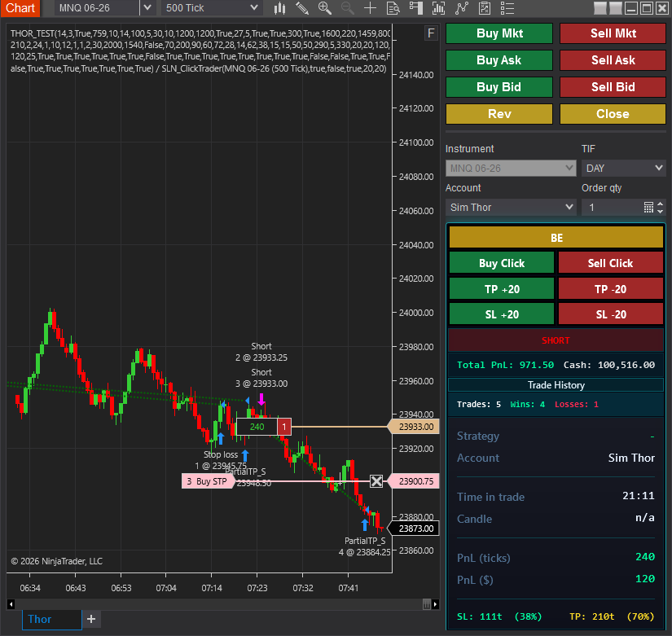Expand the MNQ 06-26 instrument selector in toolbar
This screenshot has height=636, width=672.
coord(147,8)
